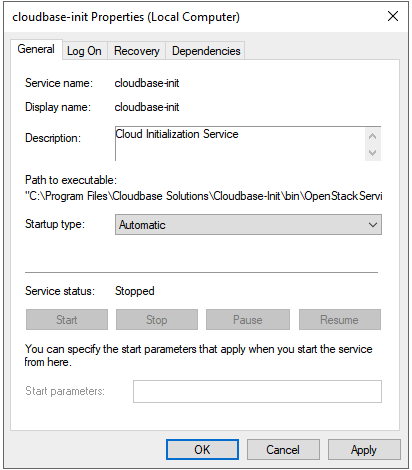
Task: Expand the Startup type dropdown
Action: tap(248, 225)
